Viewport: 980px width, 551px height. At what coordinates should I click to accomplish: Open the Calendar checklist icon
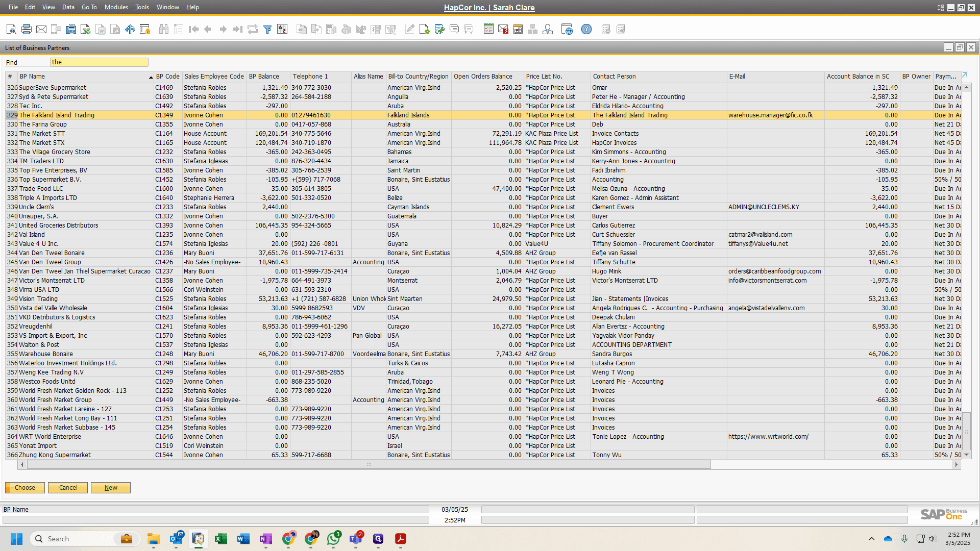point(488,29)
